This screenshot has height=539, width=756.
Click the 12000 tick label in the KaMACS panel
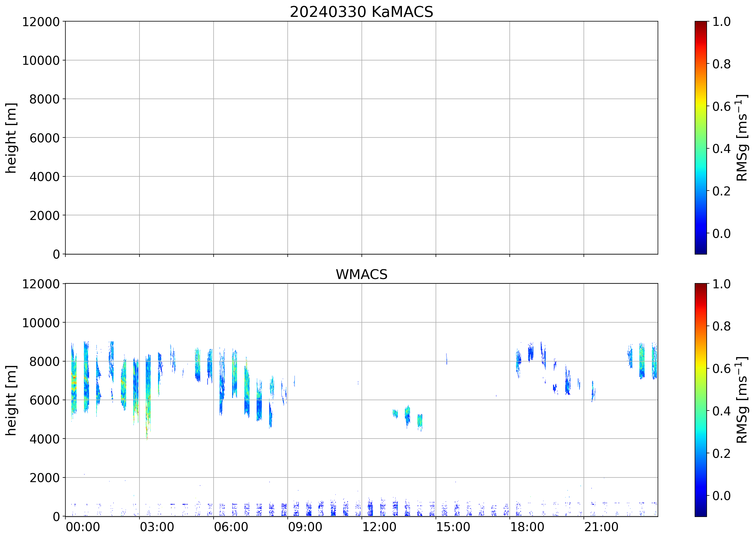[x=41, y=22]
